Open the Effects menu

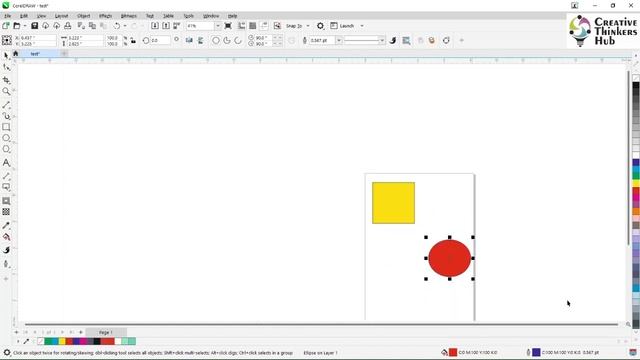(x=105, y=16)
